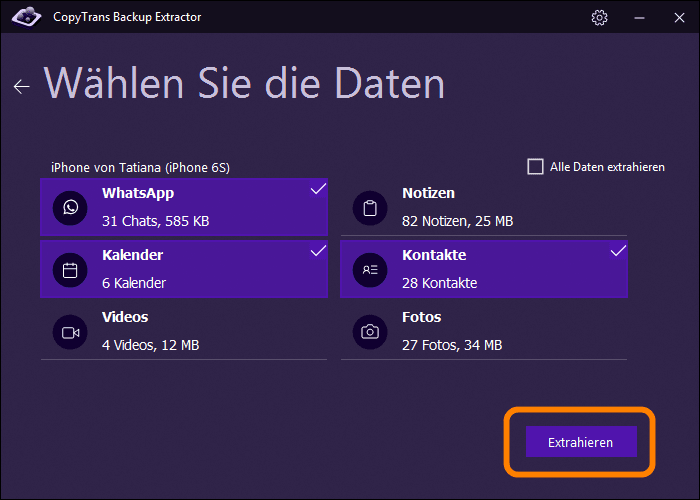Click the '4 Videos, 12 MB' text
The image size is (700, 500).
coord(150,345)
